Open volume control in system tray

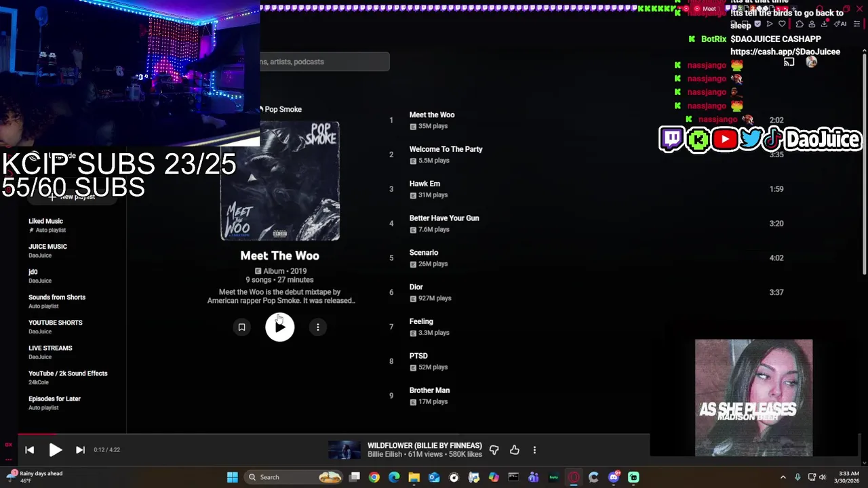[823, 477]
